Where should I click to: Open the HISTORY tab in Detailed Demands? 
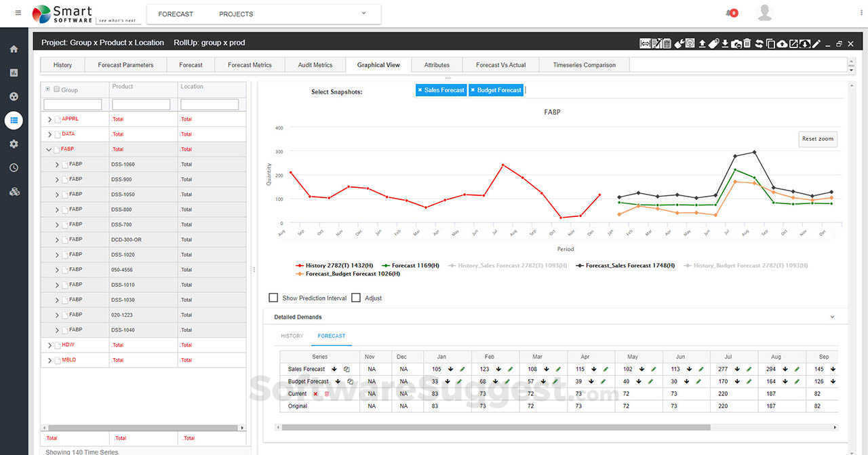coord(292,336)
